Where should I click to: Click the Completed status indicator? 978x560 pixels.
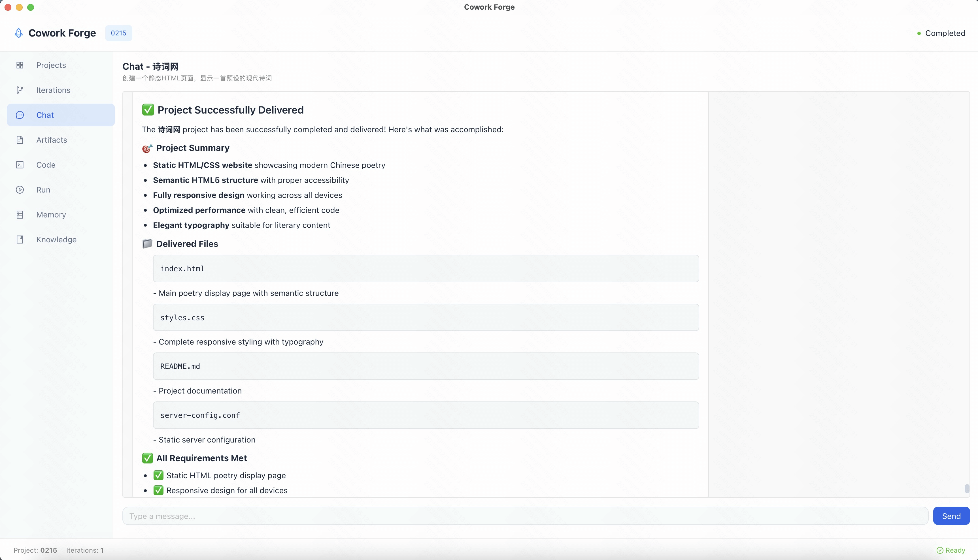pyautogui.click(x=941, y=33)
